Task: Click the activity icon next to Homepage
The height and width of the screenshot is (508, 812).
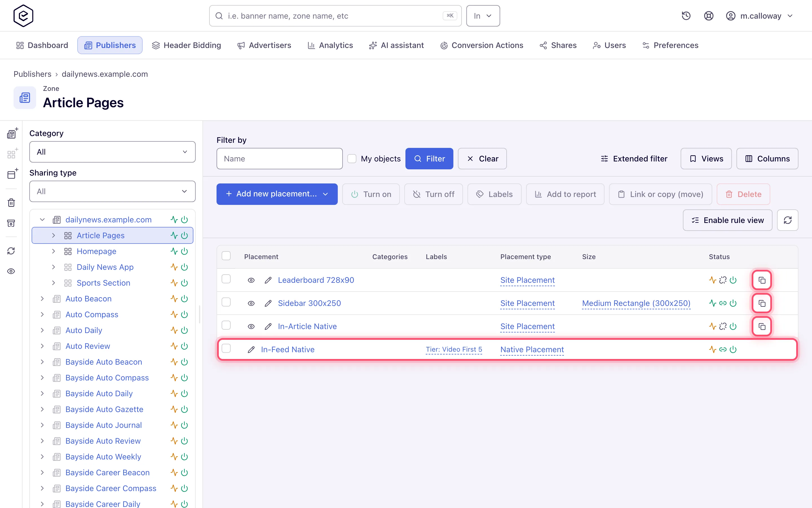Action: (174, 251)
